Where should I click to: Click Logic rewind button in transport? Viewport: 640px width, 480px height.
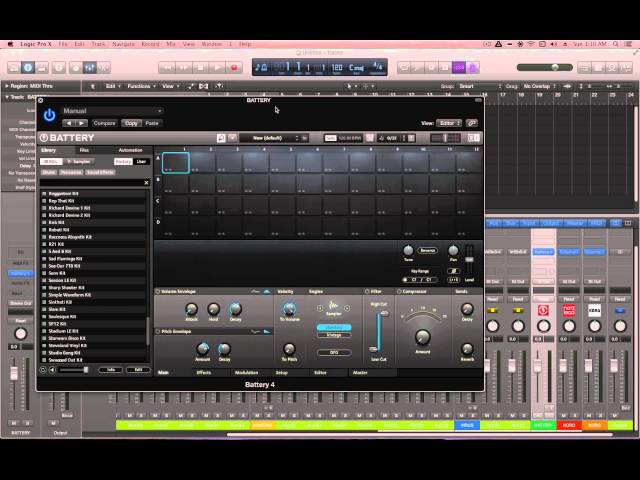(x=167, y=68)
